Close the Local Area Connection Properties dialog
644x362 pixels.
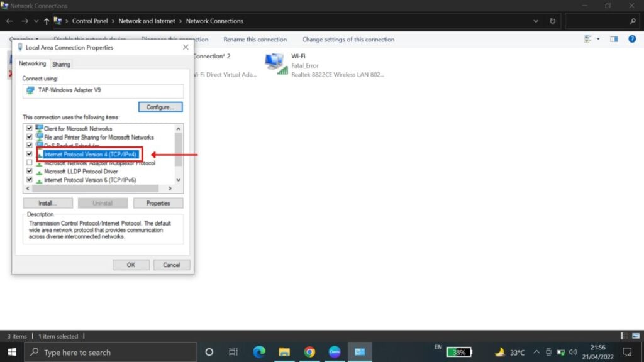[186, 47]
